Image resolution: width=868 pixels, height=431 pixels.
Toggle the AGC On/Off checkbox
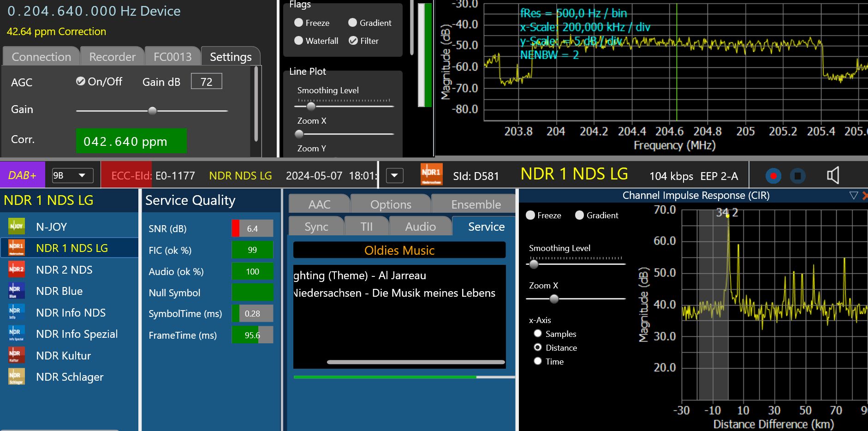tap(81, 81)
